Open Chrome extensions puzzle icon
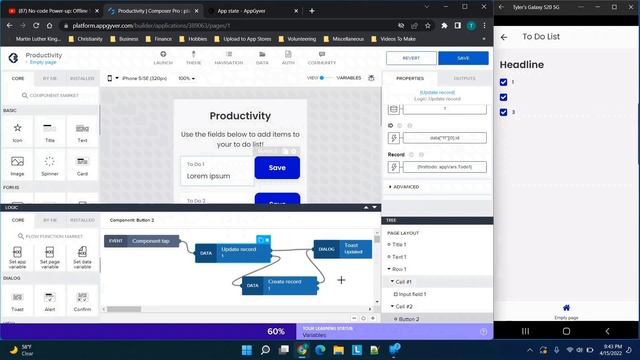Viewport: 640px width, 360px height. [444, 25]
